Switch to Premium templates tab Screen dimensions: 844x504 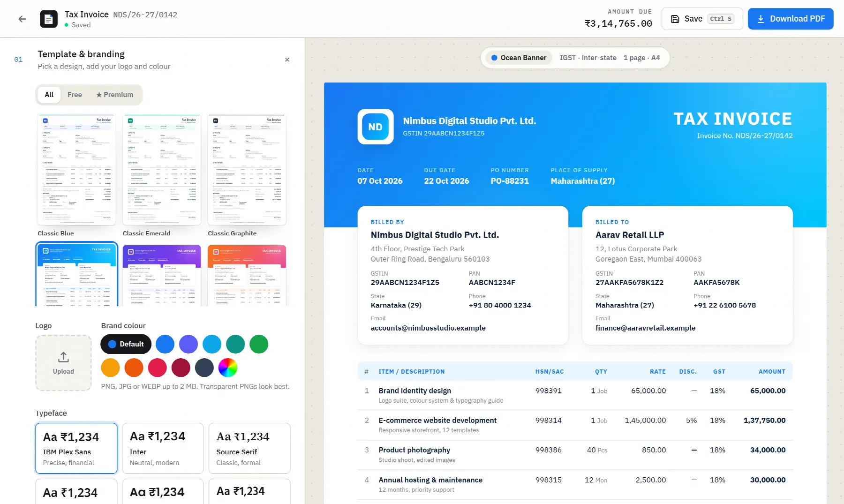[115, 95]
